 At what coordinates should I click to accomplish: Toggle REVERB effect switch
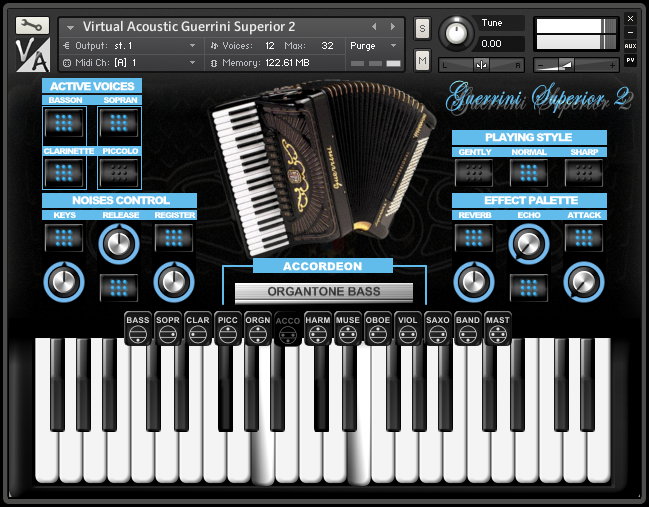point(474,238)
